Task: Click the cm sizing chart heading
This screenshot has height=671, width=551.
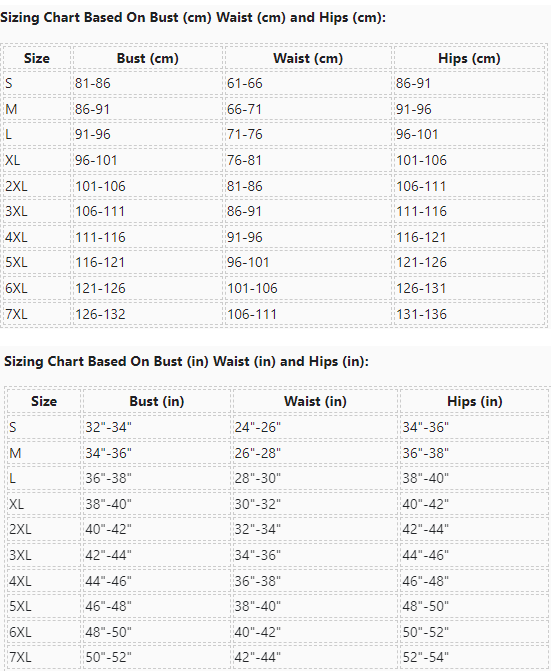Action: (193, 18)
